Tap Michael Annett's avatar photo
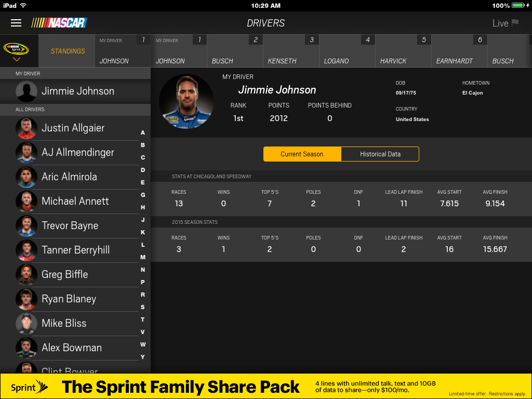This screenshot has width=532, height=399. [x=26, y=202]
